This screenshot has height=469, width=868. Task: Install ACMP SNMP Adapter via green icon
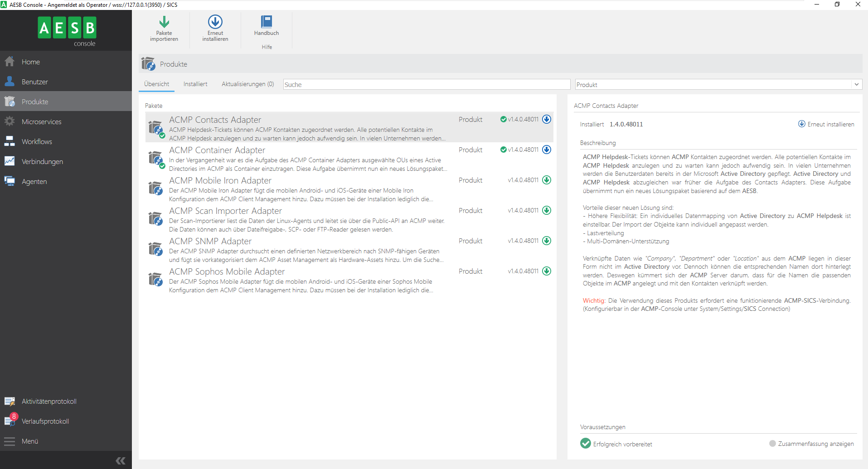547,241
